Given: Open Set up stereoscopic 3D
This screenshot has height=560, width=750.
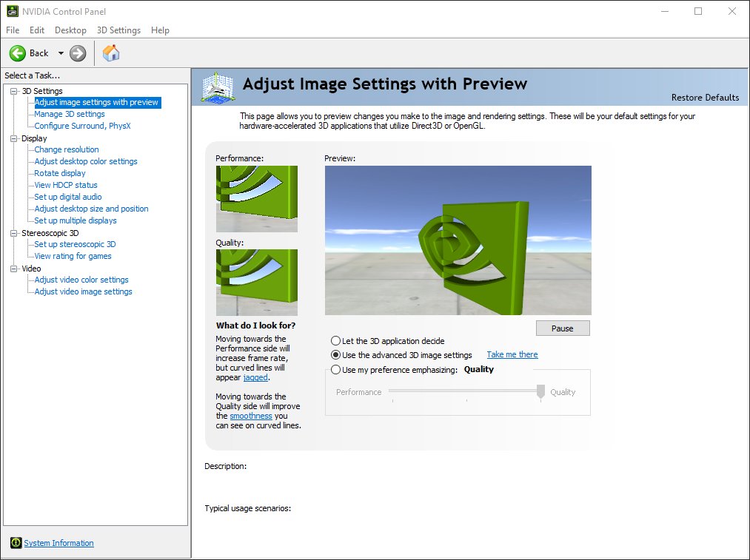Looking at the screenshot, I should click(x=75, y=244).
